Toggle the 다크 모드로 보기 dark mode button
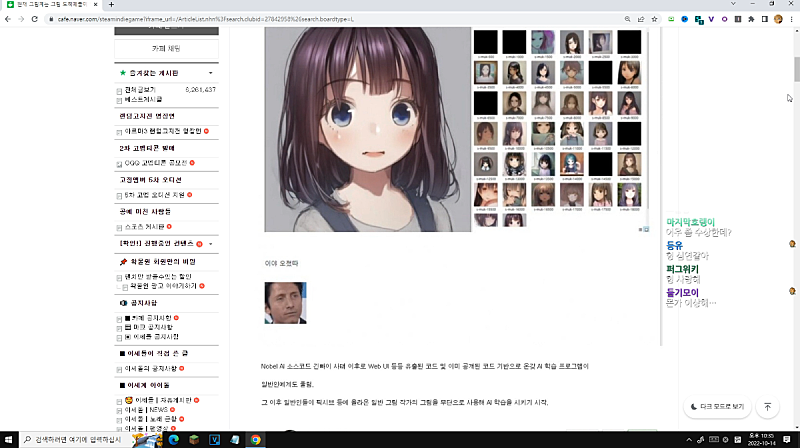This screenshot has height=448, width=800. pyautogui.click(x=716, y=407)
